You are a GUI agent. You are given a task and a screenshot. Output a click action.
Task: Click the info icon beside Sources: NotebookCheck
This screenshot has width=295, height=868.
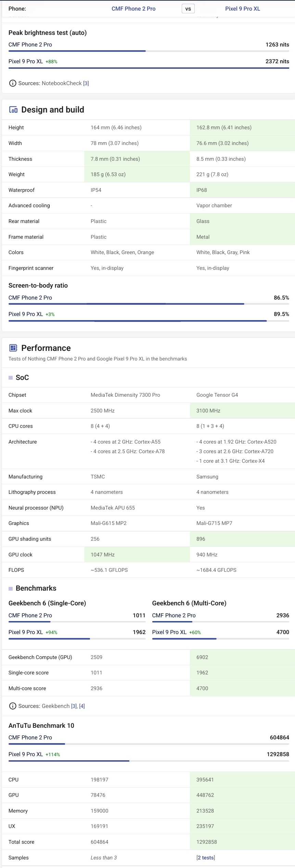13,83
